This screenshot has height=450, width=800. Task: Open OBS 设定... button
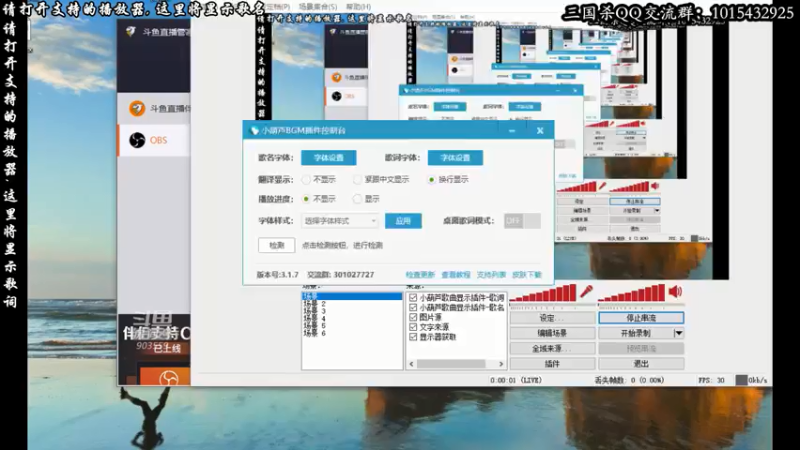pos(553,318)
